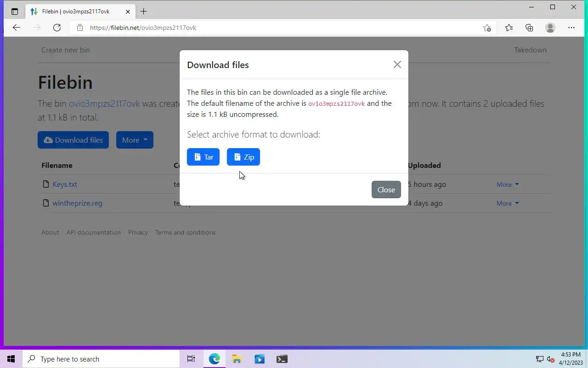Open the Takedown link
The height and width of the screenshot is (368, 588).
(530, 50)
